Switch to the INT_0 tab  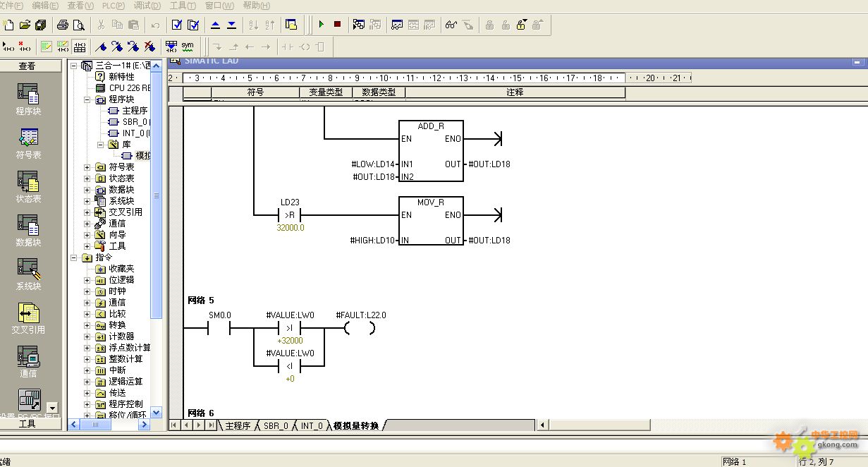click(312, 425)
